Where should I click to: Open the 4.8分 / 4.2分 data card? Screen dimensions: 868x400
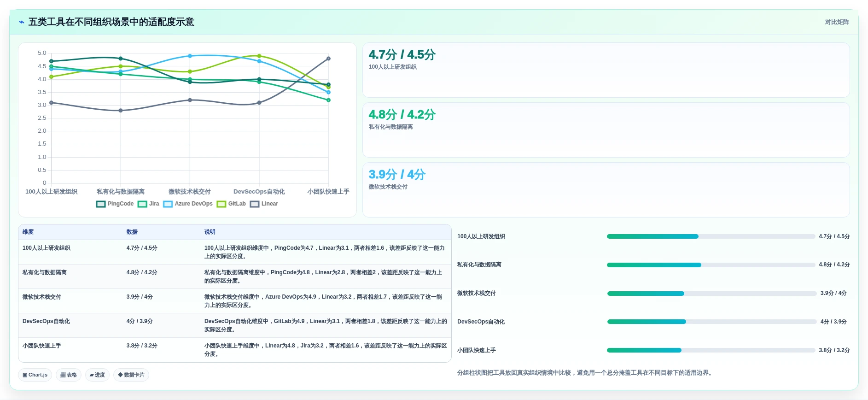(606, 130)
